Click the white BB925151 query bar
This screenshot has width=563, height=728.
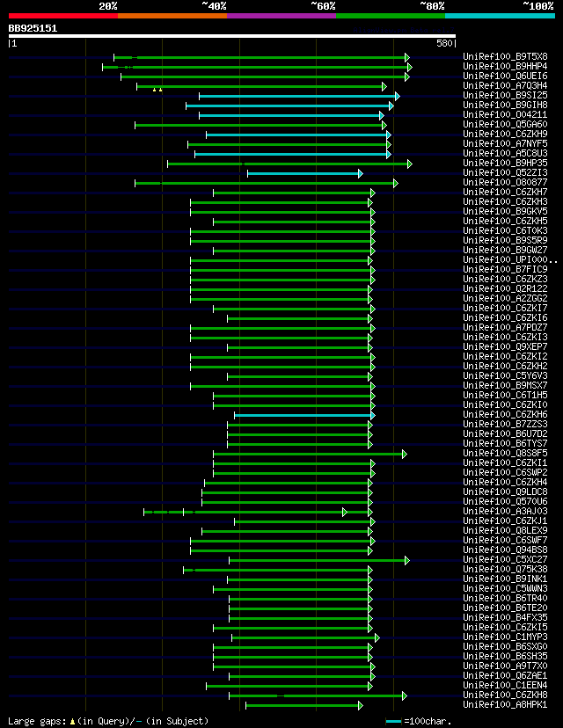(231, 36)
